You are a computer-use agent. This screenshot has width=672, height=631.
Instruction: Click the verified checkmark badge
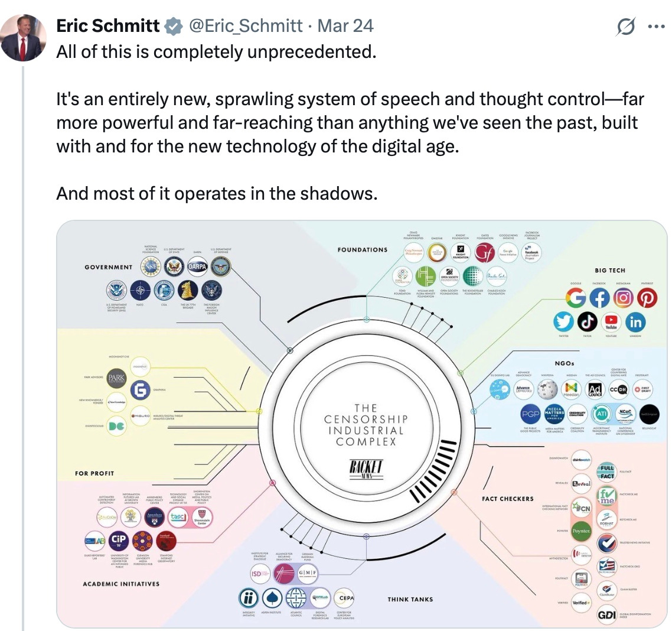tap(172, 26)
